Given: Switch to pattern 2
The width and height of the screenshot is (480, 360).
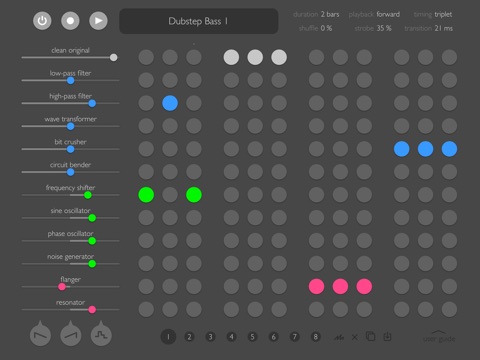Looking at the screenshot, I should [189, 337].
